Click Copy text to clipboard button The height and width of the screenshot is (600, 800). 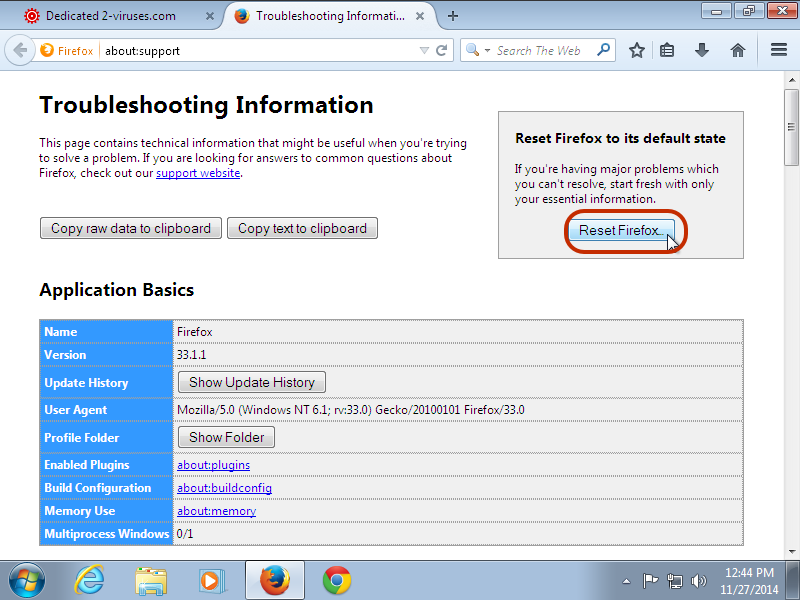pyautogui.click(x=302, y=228)
